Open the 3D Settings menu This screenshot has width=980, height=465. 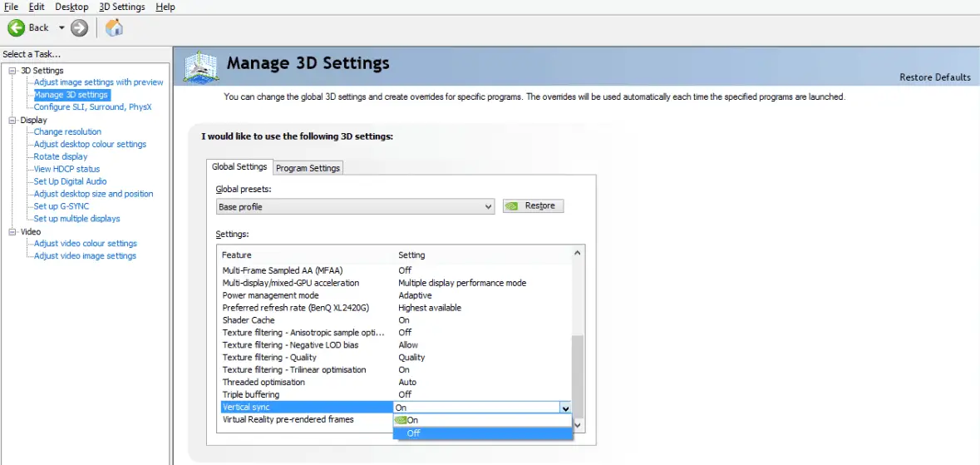[122, 7]
